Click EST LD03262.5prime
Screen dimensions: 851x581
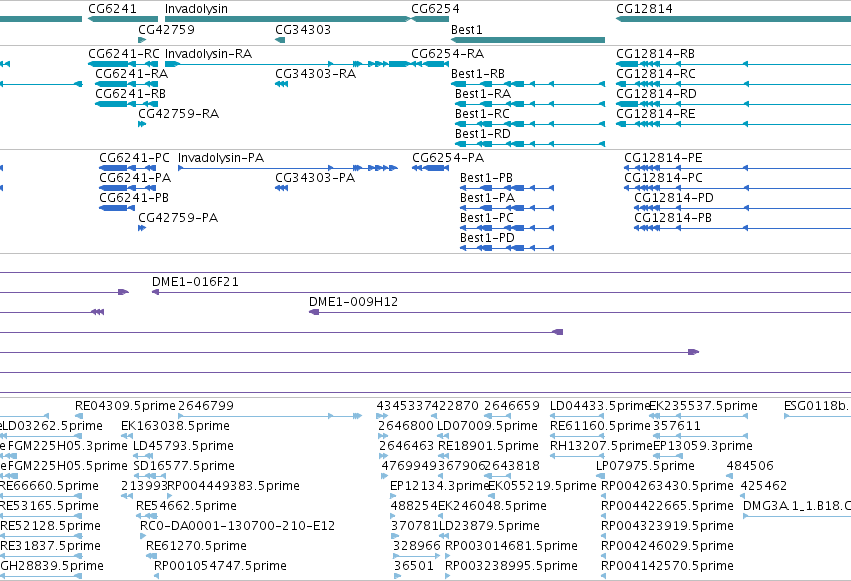point(53,426)
